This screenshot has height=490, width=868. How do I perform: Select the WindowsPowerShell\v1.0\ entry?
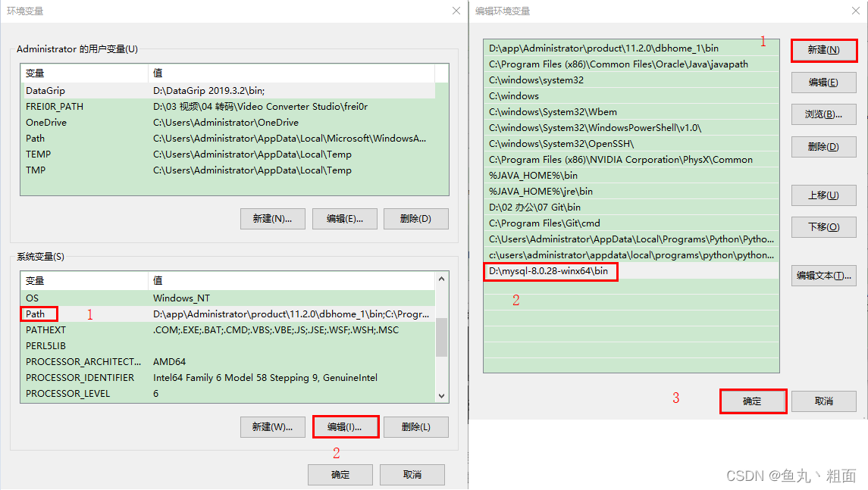[x=631, y=128]
